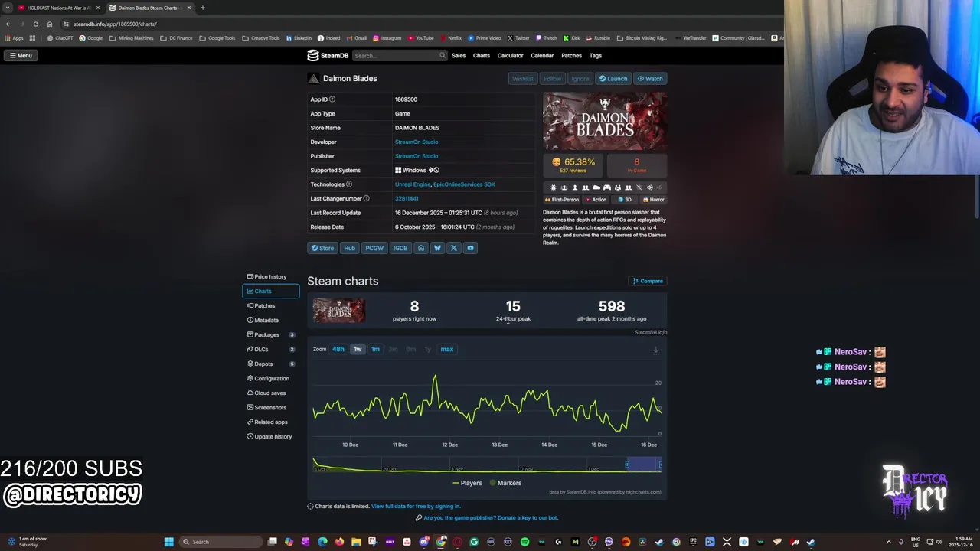Switch to the Update history sidebar tab

[270, 436]
